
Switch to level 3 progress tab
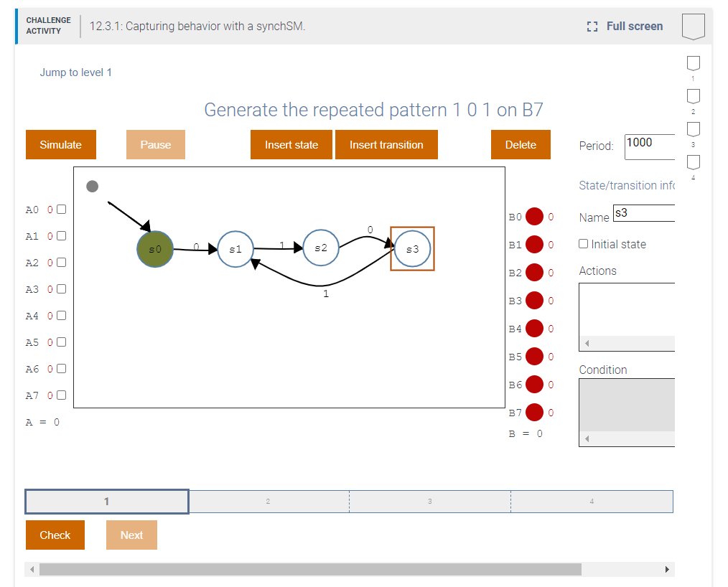tap(430, 502)
